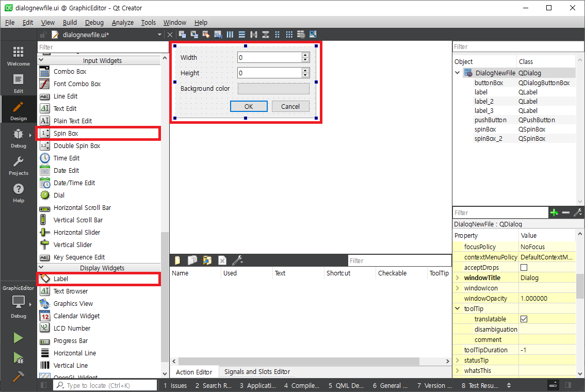
Task: Apply Lay Out in a Grid
Action: (289, 35)
